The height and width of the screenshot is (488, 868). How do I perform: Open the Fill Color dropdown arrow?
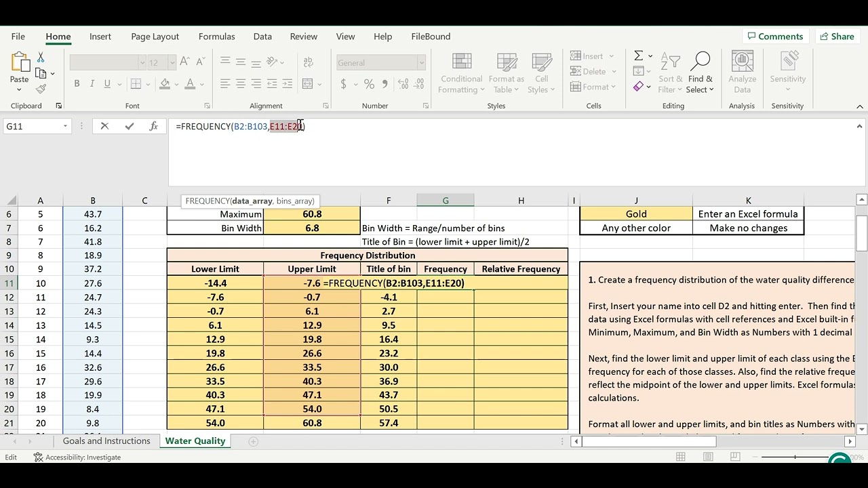[x=176, y=84]
